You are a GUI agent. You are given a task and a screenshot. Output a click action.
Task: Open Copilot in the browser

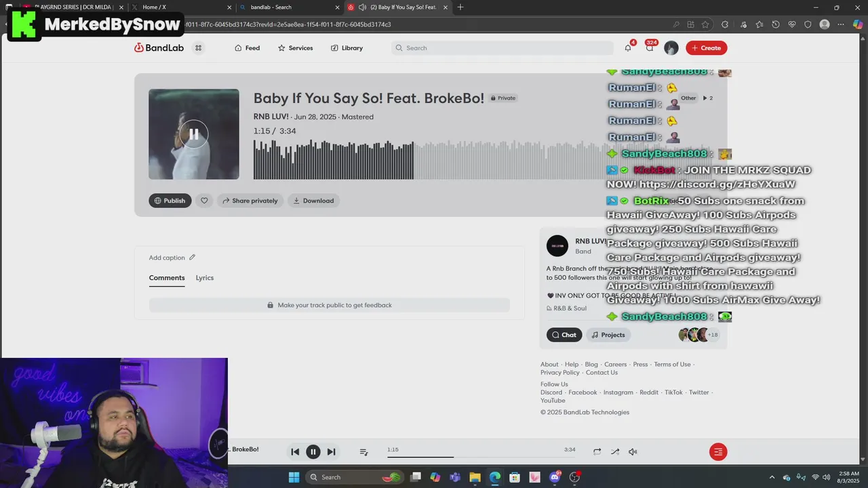point(858,24)
